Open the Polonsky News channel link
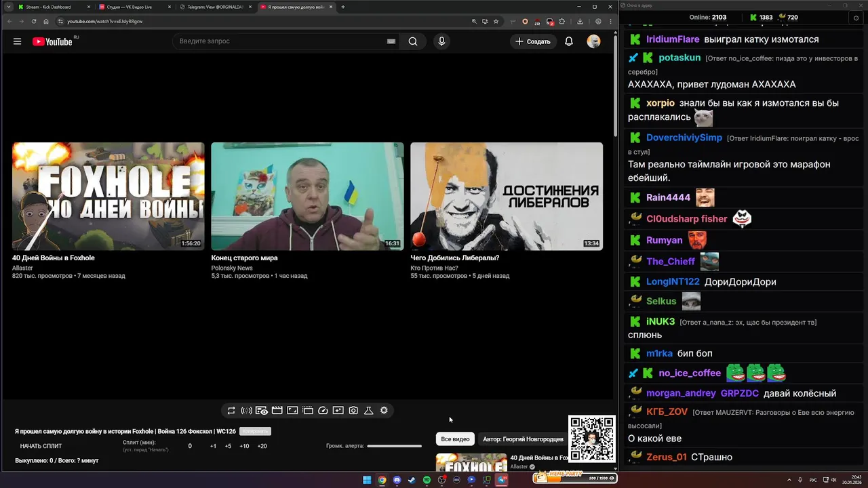 232,268
